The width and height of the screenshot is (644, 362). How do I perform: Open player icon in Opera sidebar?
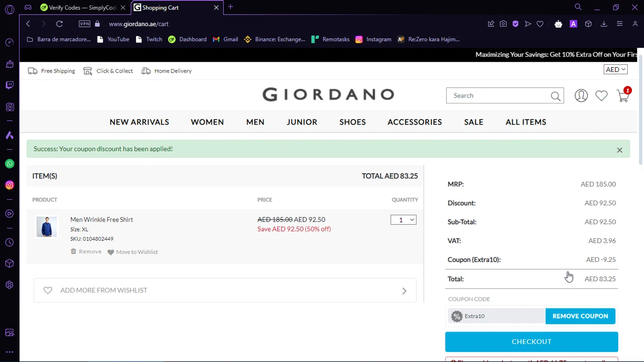[x=9, y=214]
